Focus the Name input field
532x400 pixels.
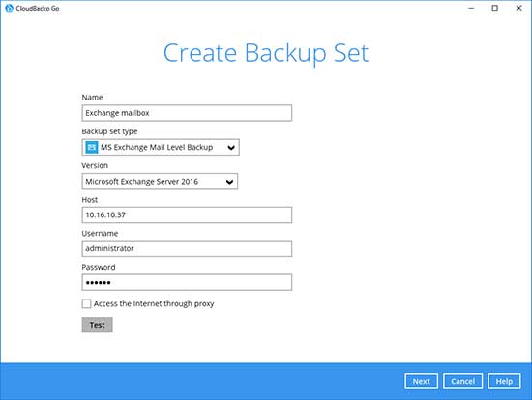pos(187,113)
